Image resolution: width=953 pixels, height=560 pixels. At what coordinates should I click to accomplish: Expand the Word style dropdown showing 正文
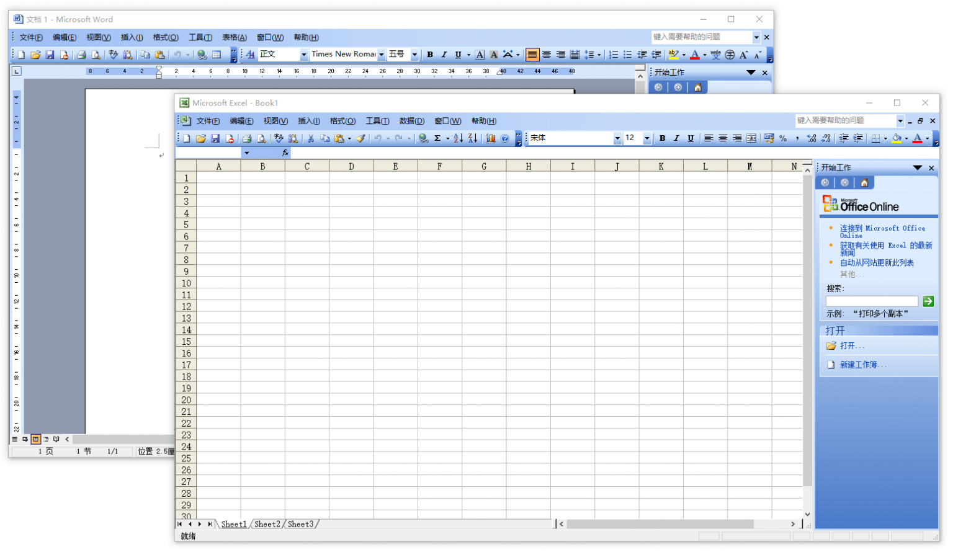pos(303,55)
